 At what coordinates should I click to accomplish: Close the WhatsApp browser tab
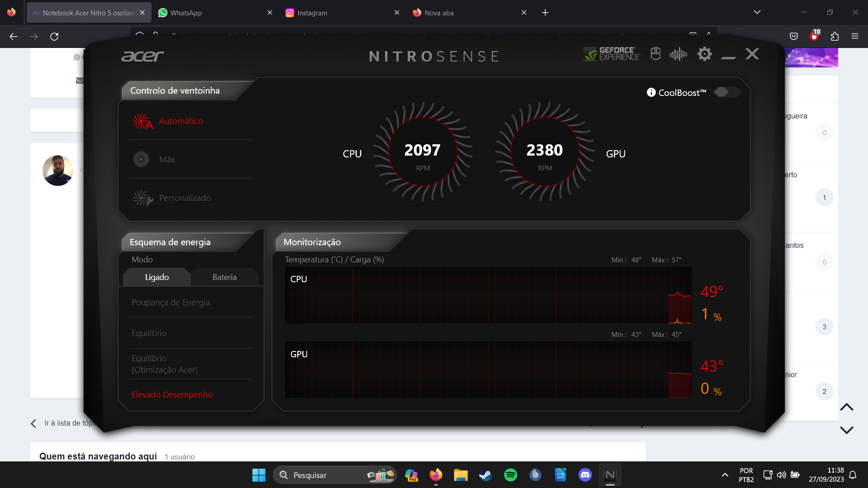coord(270,13)
